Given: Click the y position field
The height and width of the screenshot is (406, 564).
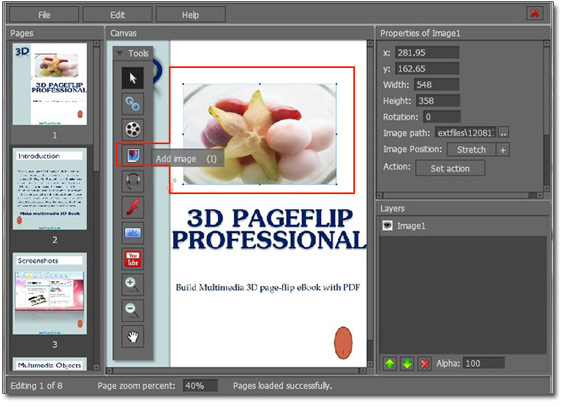Looking at the screenshot, I should click(x=427, y=68).
